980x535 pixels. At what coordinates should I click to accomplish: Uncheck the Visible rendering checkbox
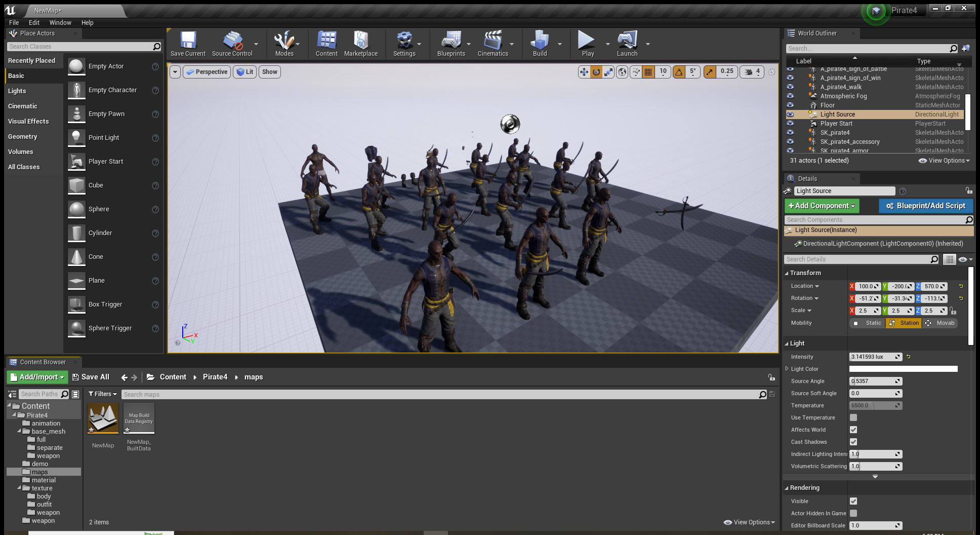(853, 501)
